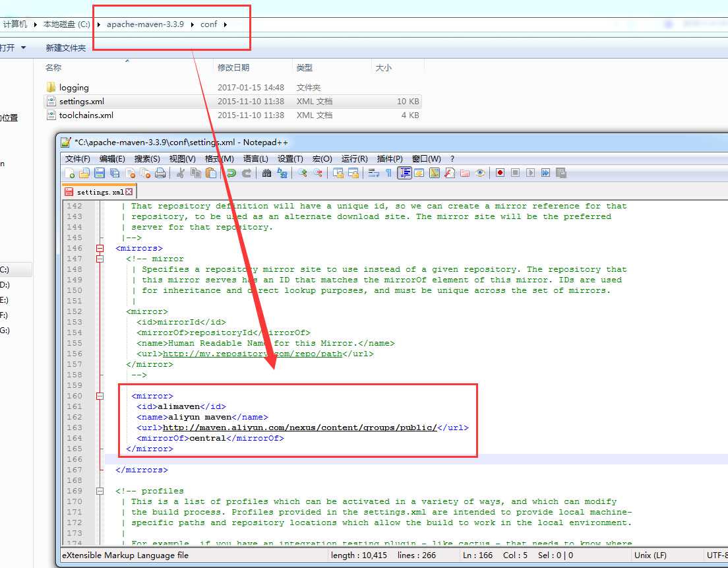The image size is (728, 568).
Task: Click the Save All toolbar icon
Action: pos(115,174)
